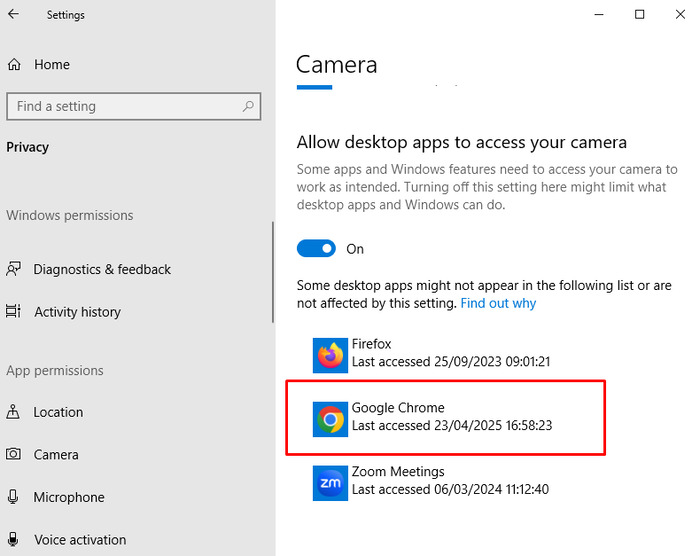The width and height of the screenshot is (700, 556).
Task: Click the Zoom Meetings app icon
Action: 330,483
